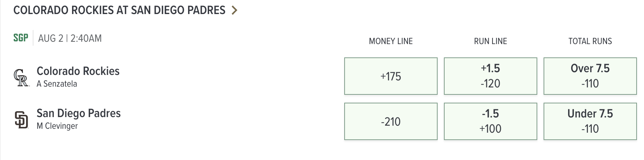
Task: Click pitcher name M Clevinger
Action: tap(57, 126)
